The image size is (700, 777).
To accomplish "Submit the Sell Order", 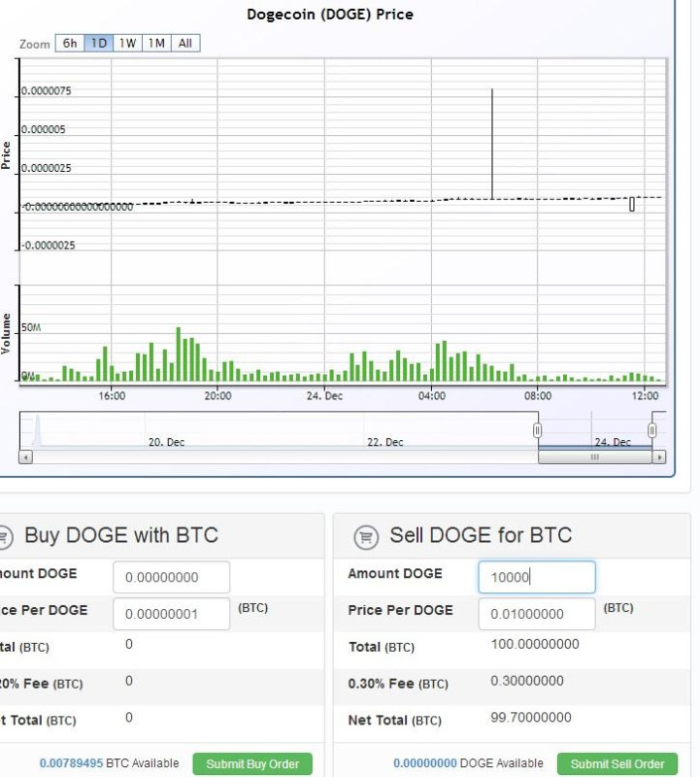I will coord(617,764).
